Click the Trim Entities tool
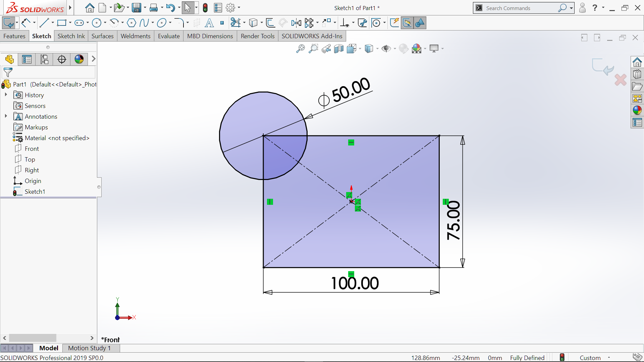644x362 pixels. tap(235, 23)
